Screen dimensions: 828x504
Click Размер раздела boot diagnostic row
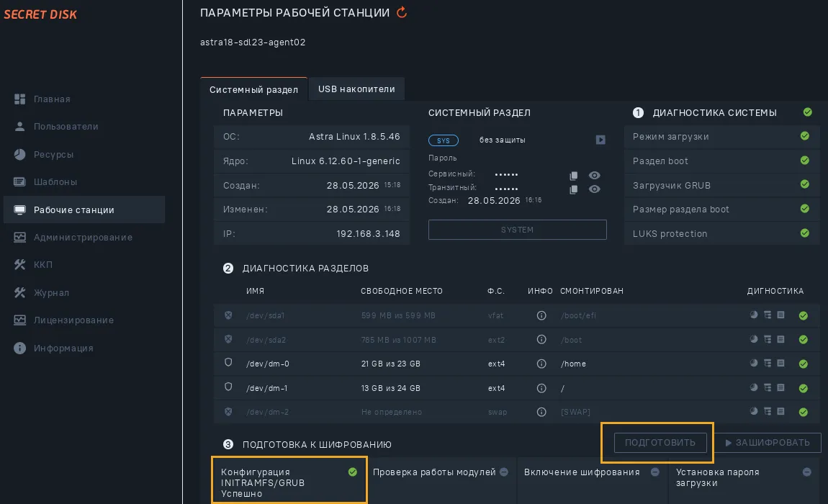(x=721, y=210)
